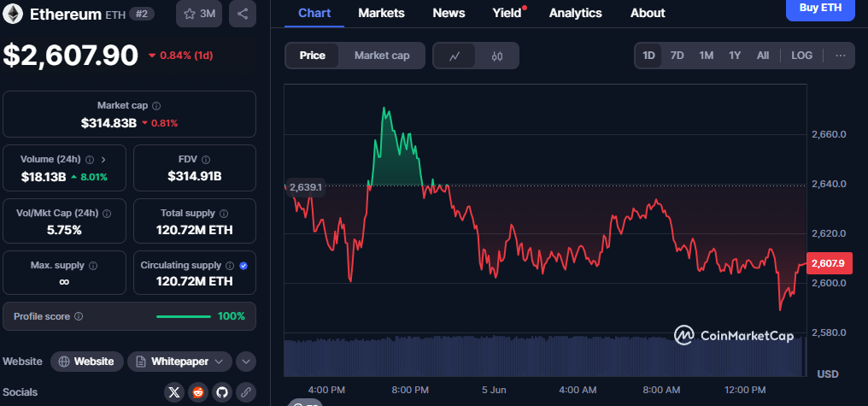Click the #2 rank badge
This screenshot has width=868, height=406.
coord(142,14)
